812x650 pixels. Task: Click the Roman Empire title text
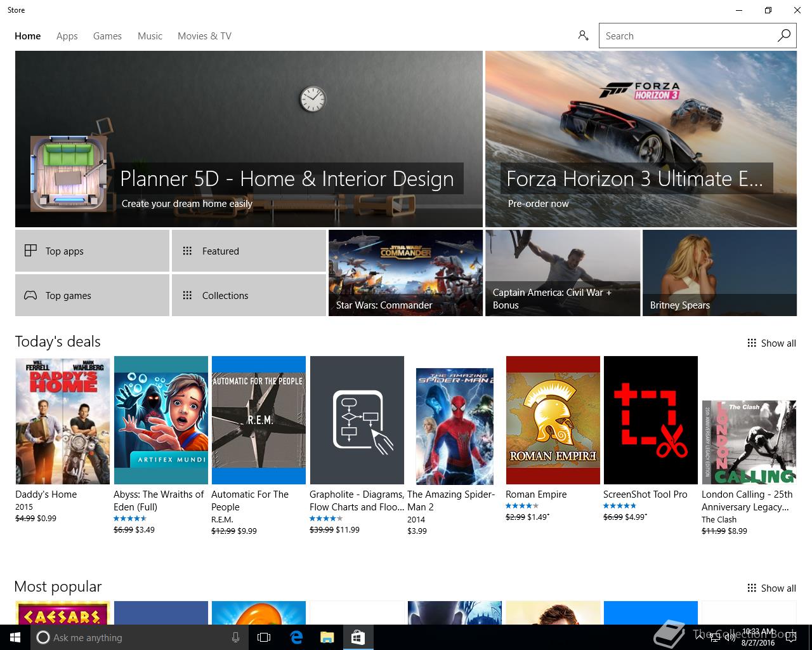coord(536,494)
